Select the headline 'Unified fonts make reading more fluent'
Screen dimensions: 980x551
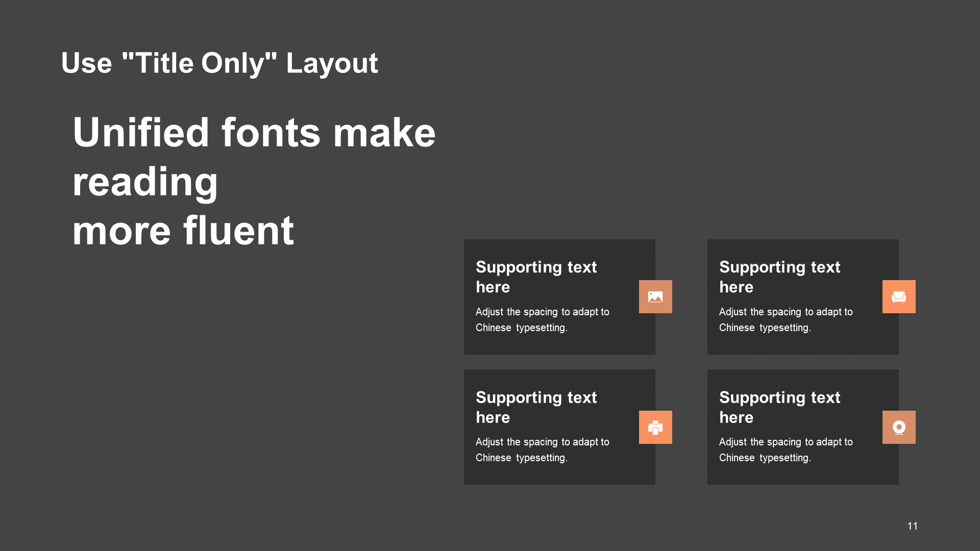pos(254,181)
